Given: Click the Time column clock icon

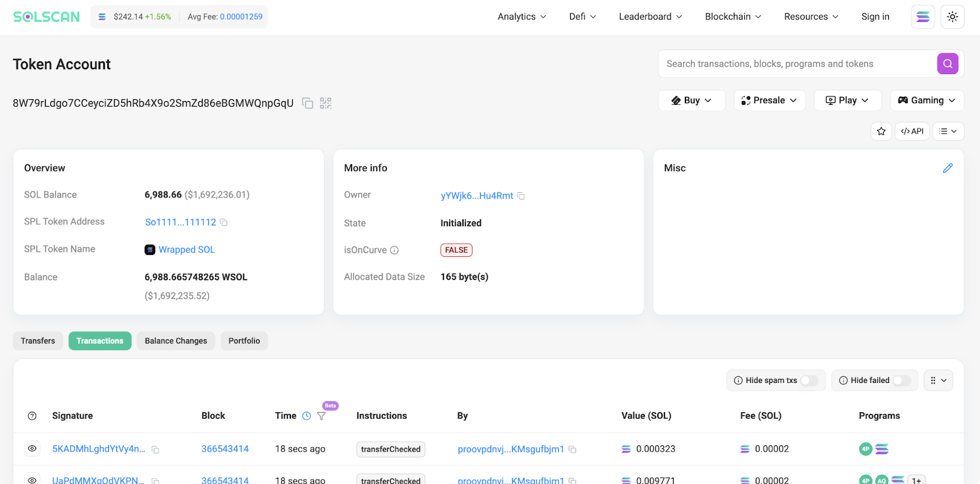Looking at the screenshot, I should 307,416.
